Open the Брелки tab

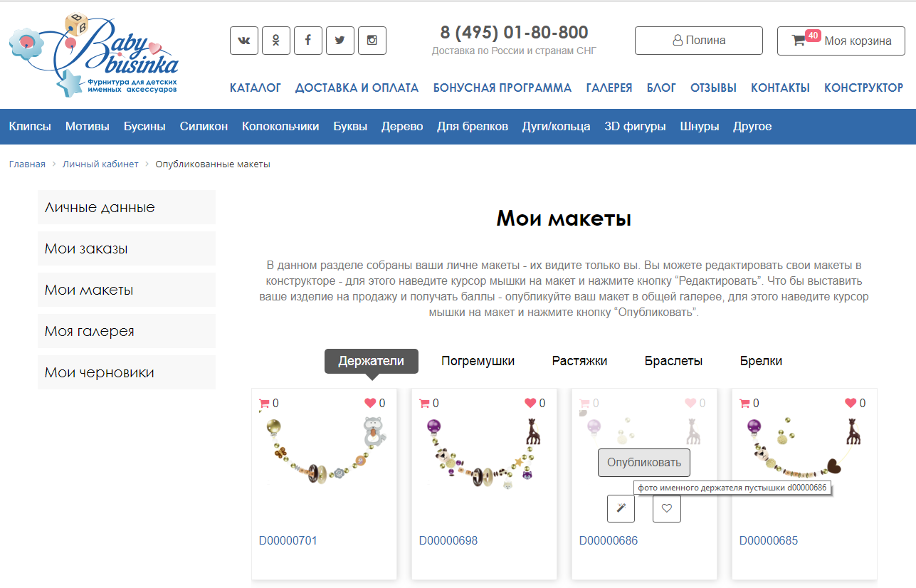[761, 361]
